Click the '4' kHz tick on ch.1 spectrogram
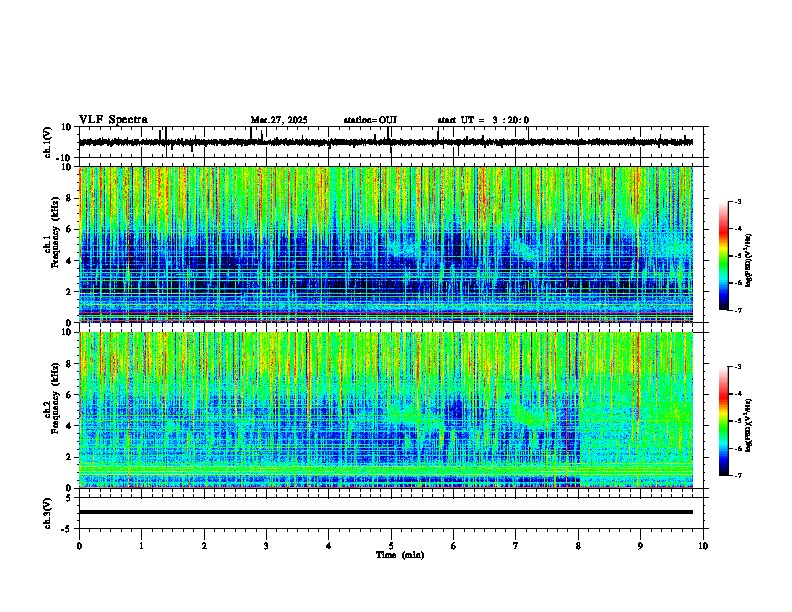The height and width of the screenshot is (612, 792). click(69, 261)
